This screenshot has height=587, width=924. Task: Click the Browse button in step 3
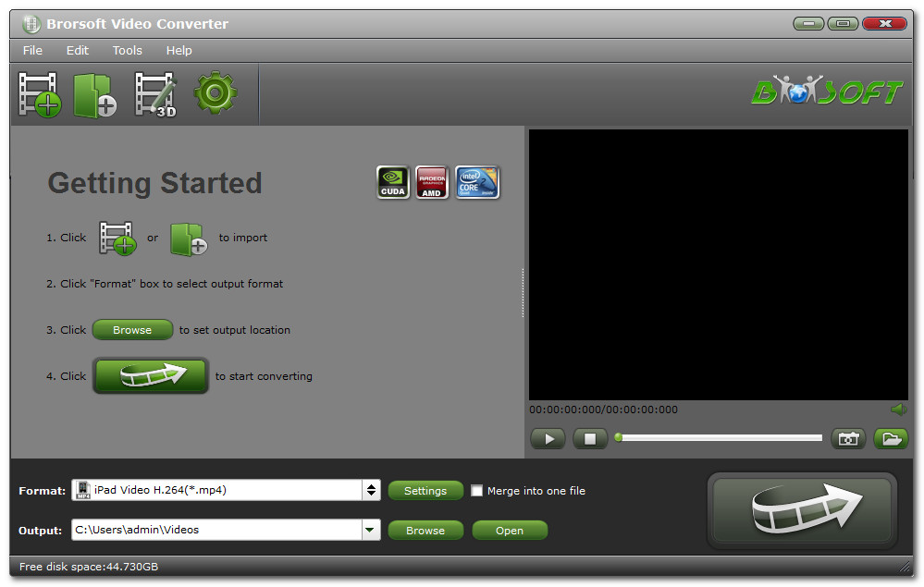[x=132, y=330]
